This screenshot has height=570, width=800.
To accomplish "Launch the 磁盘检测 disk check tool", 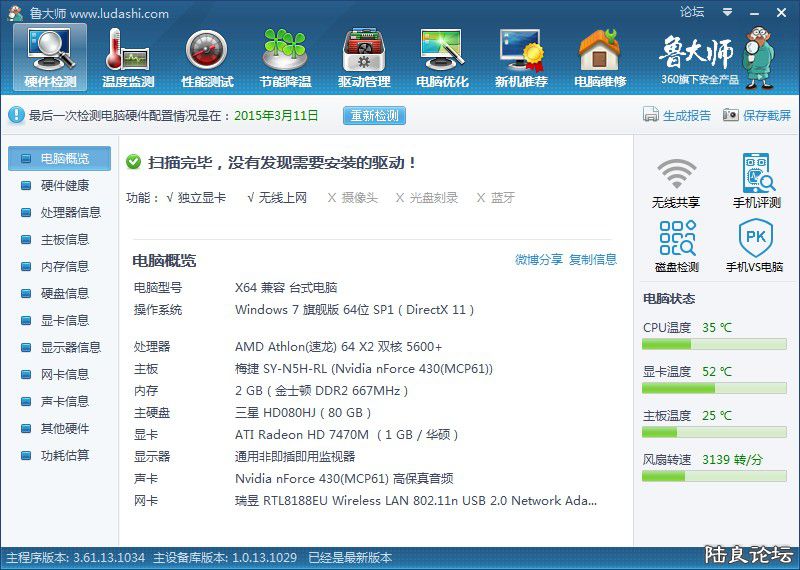I will [x=676, y=247].
